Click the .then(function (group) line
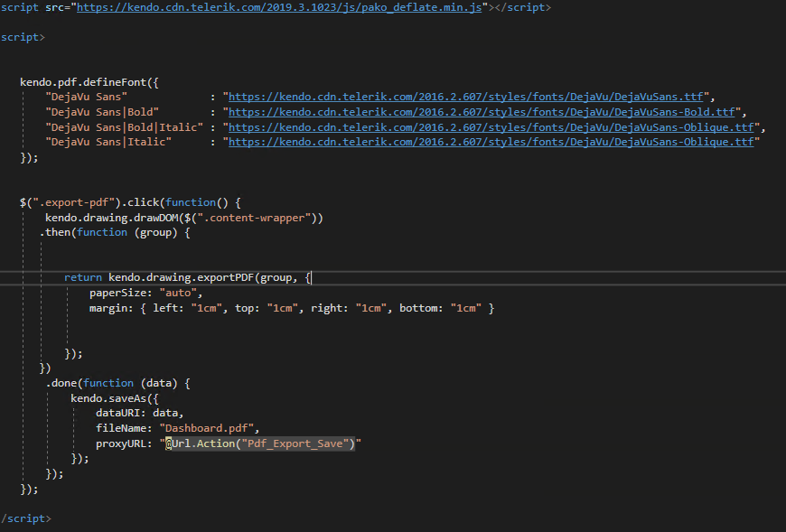Image resolution: width=786 pixels, height=532 pixels. tap(115, 232)
